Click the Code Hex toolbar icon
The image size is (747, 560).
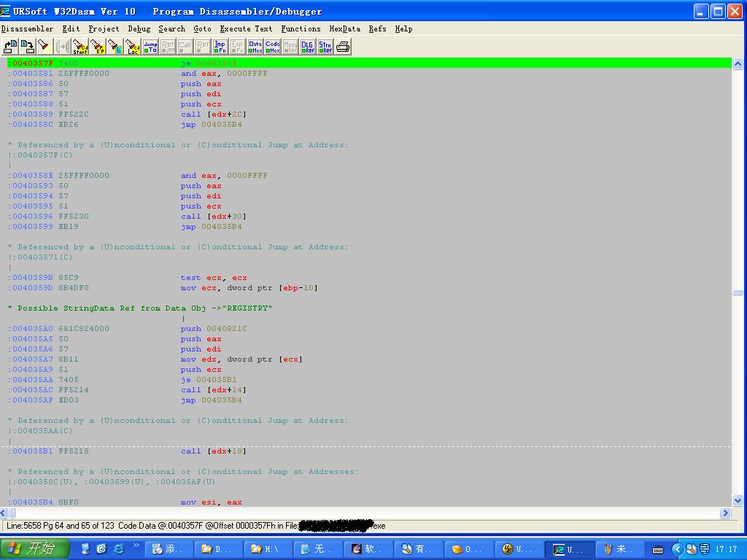[x=273, y=46]
